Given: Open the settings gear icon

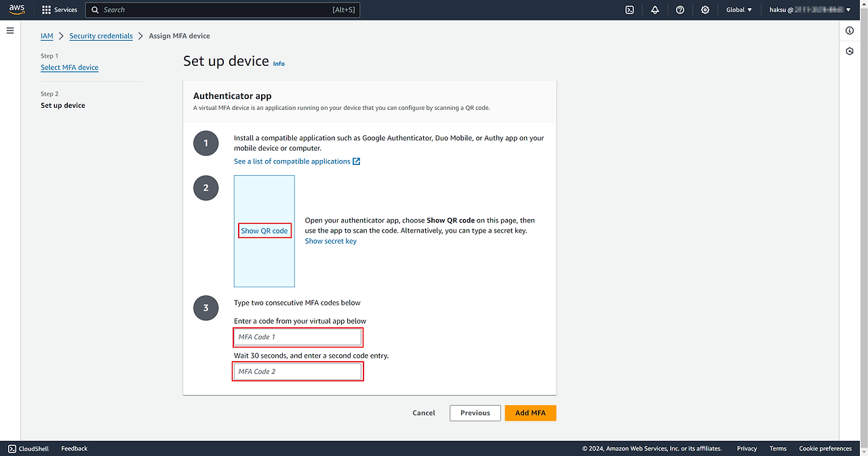Looking at the screenshot, I should (705, 9).
